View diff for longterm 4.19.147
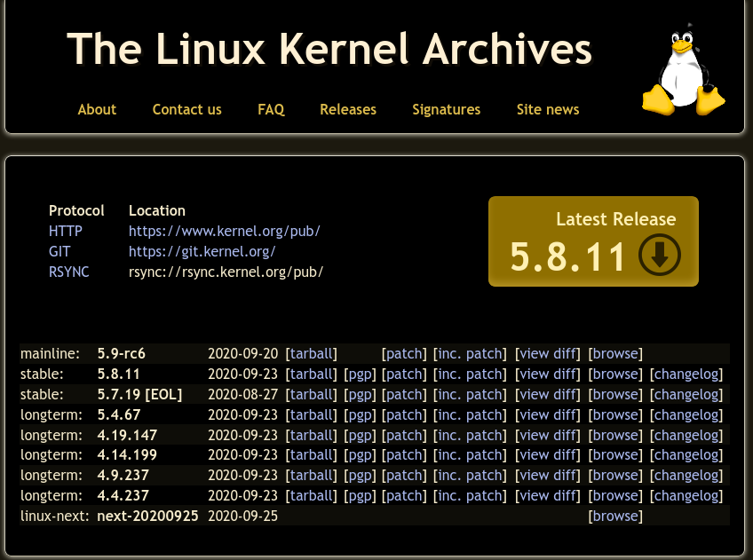Viewport: 753px width, 560px height. tap(548, 435)
